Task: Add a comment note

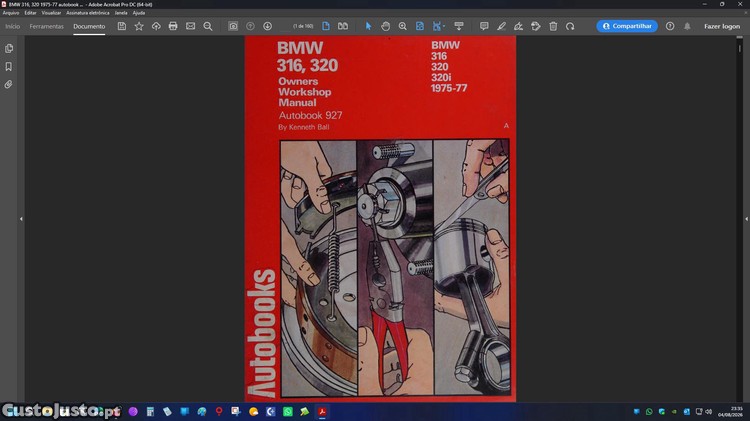Action: [484, 26]
